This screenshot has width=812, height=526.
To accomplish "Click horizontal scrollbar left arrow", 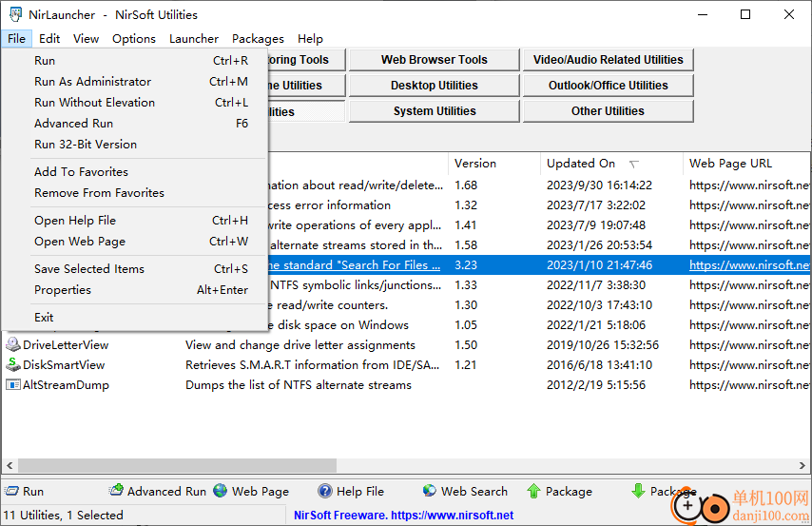I will [10, 465].
